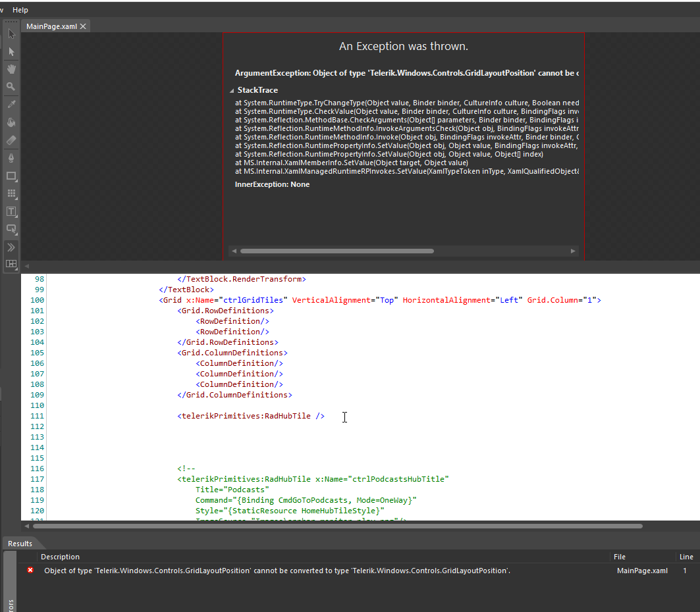Viewport: 700px width, 612px height.
Task: Switch to the MainPage.xaml tab
Action: point(51,26)
